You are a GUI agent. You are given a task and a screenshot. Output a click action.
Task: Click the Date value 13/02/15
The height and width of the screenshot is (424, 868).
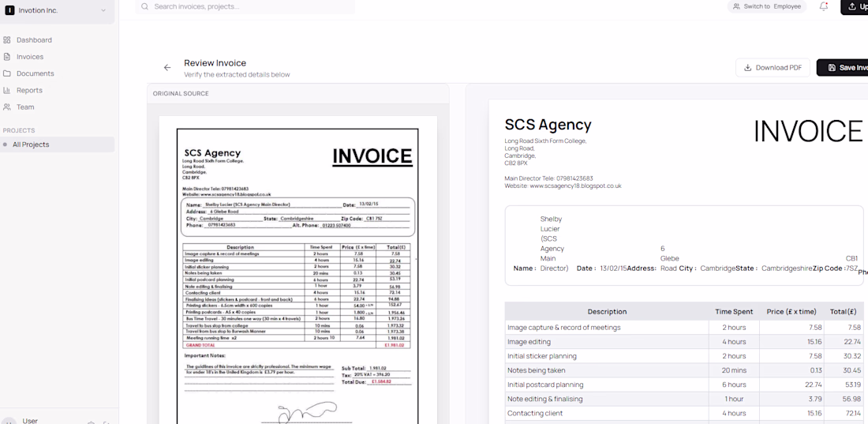click(614, 268)
